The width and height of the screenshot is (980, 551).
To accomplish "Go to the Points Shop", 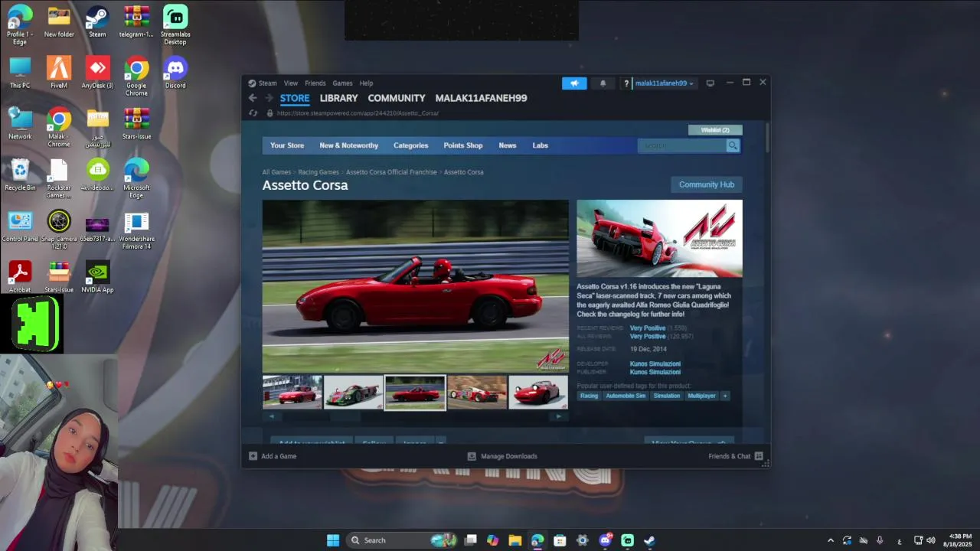I will click(x=463, y=145).
